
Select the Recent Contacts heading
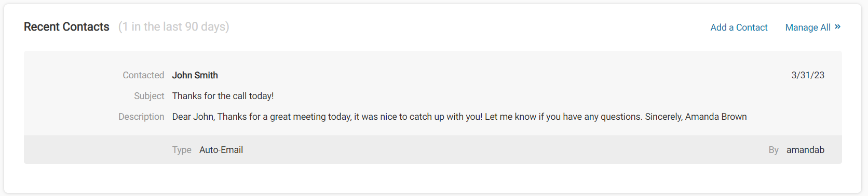pos(66,27)
